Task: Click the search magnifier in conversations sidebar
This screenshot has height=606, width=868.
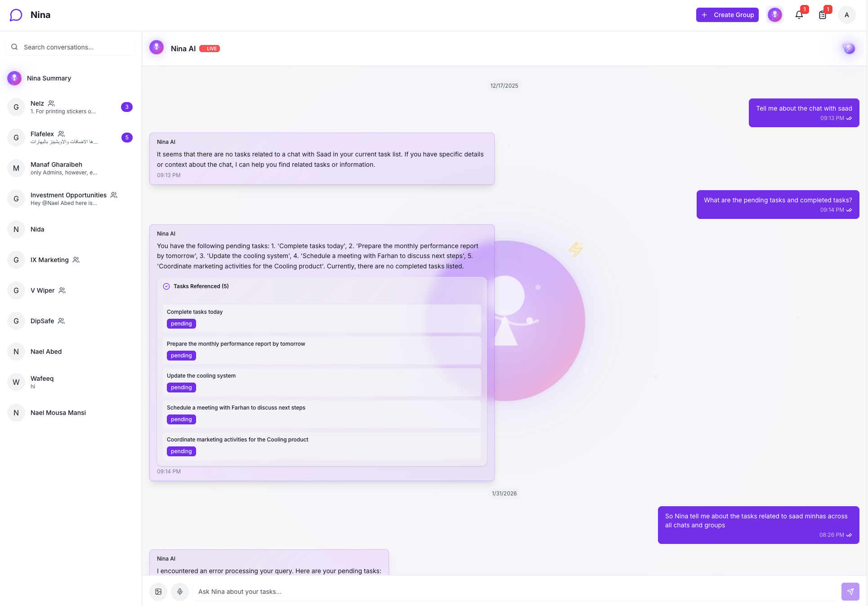Action: point(15,47)
